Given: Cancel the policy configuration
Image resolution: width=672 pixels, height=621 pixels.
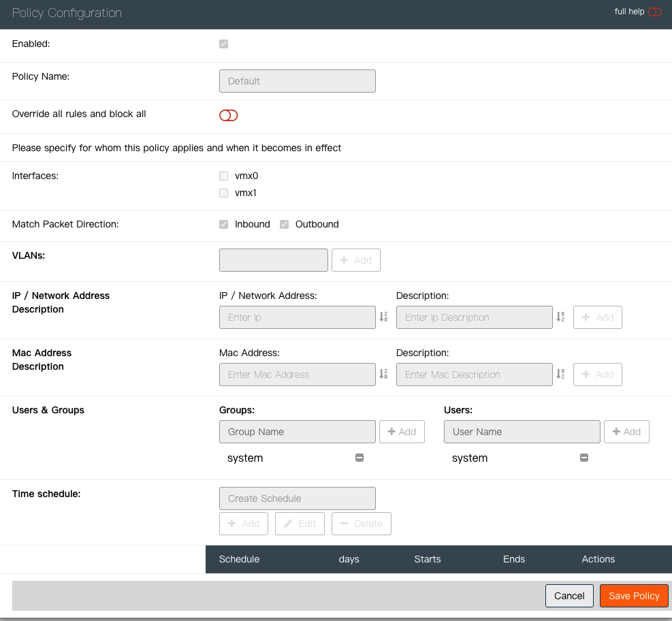Looking at the screenshot, I should coord(569,596).
